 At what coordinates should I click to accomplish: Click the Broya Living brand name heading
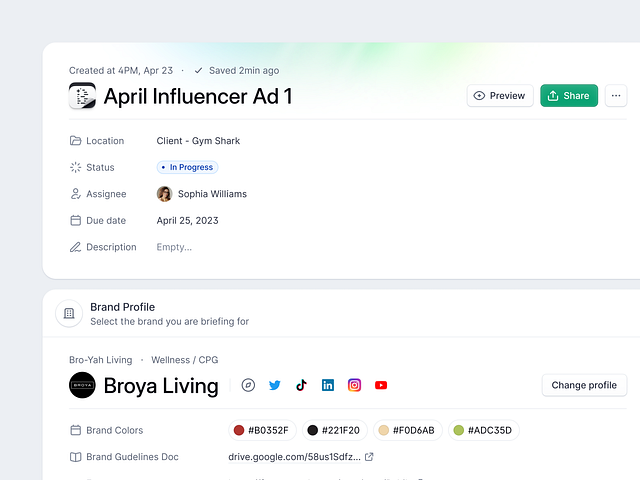point(161,386)
